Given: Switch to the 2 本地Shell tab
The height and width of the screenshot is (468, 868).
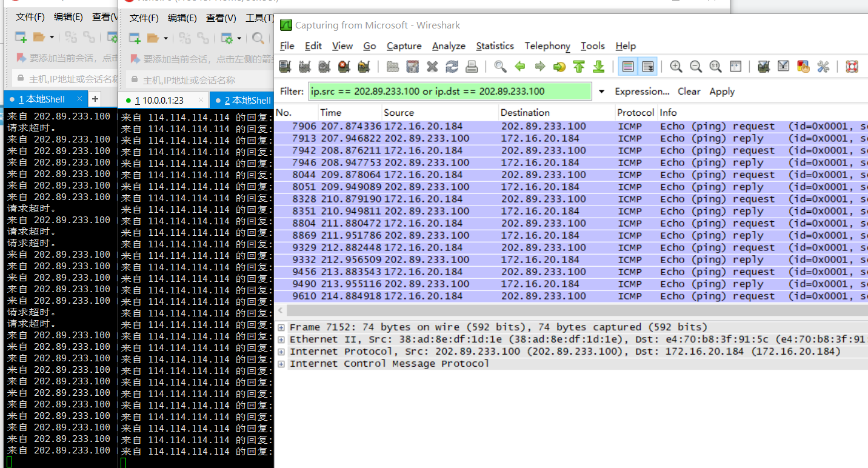Looking at the screenshot, I should (243, 100).
